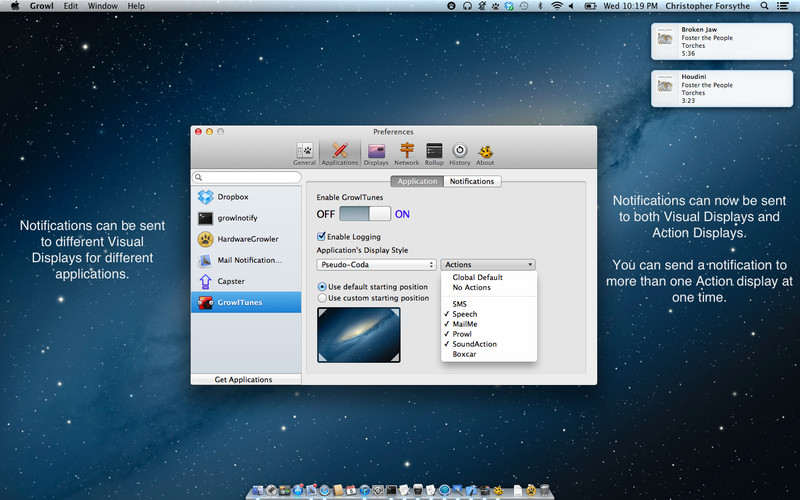Open the Window menu in menu bar
The width and height of the screenshot is (800, 500).
(102, 6)
